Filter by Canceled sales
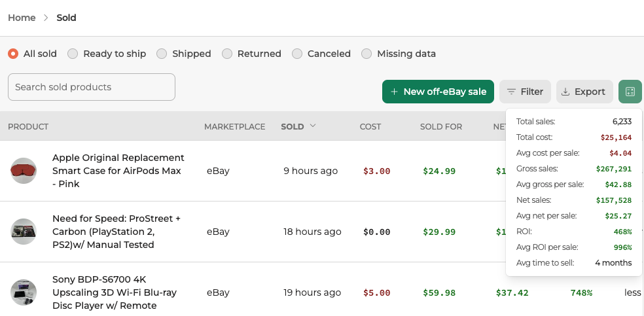644x316 pixels. [297, 54]
